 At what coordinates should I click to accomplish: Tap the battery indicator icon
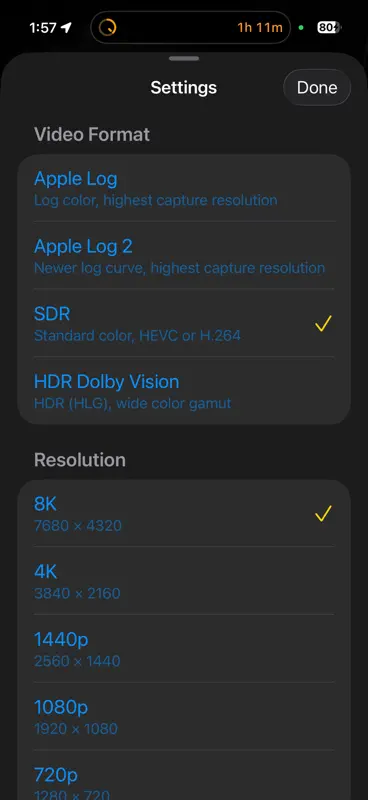point(329,28)
